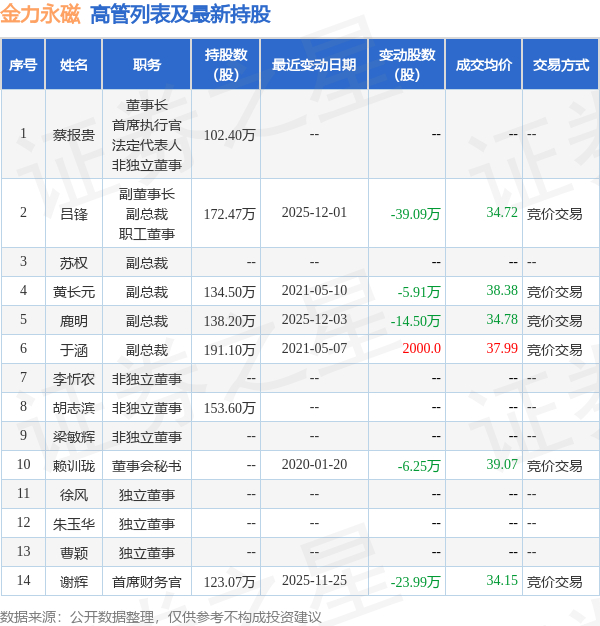Viewport: 600px width, 626px height.
Task: Select the 职务 column header
Action: click(x=147, y=65)
